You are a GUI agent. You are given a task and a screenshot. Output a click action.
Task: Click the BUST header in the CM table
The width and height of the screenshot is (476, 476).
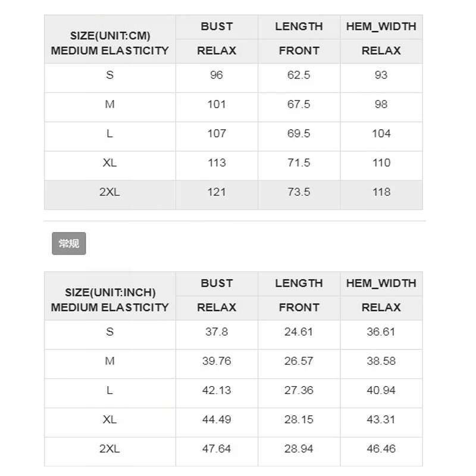coord(217,26)
